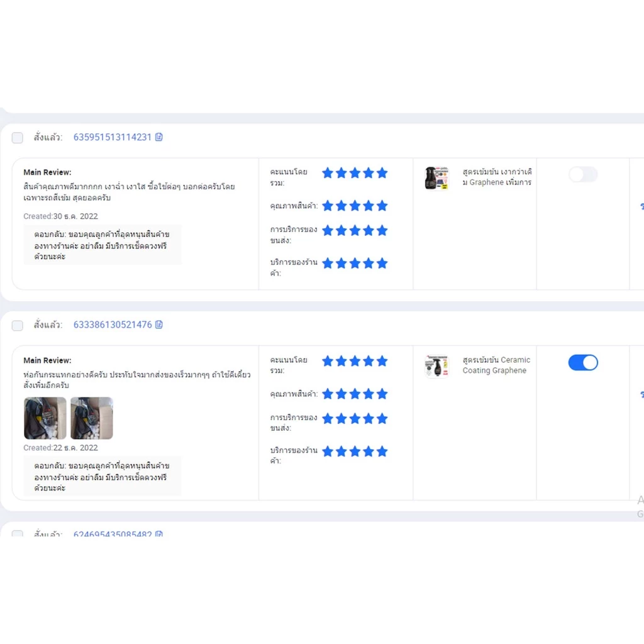The width and height of the screenshot is (644, 644).
Task: Disable toggle for Ceramic Coating Graphene review
Action: (583, 363)
